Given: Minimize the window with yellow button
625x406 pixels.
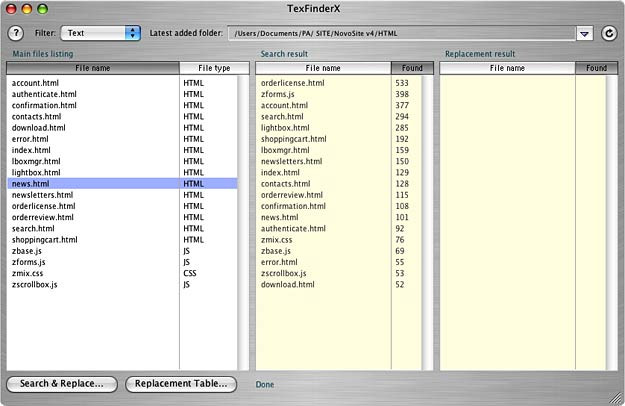Looking at the screenshot, I should point(27,9).
